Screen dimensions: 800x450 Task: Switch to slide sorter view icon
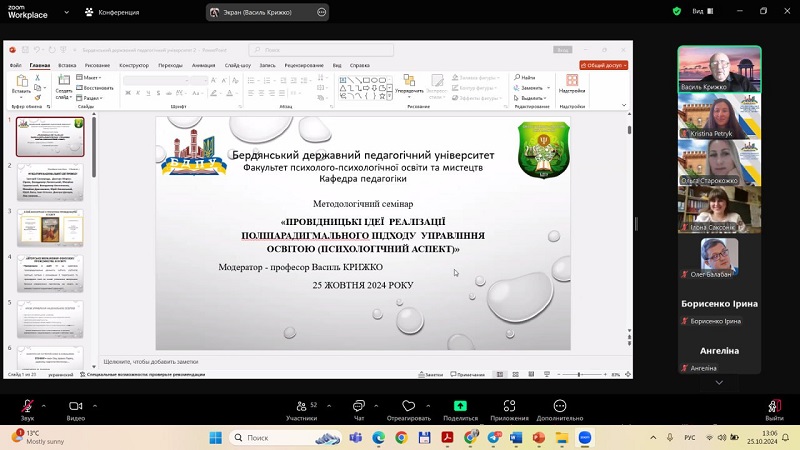point(515,374)
